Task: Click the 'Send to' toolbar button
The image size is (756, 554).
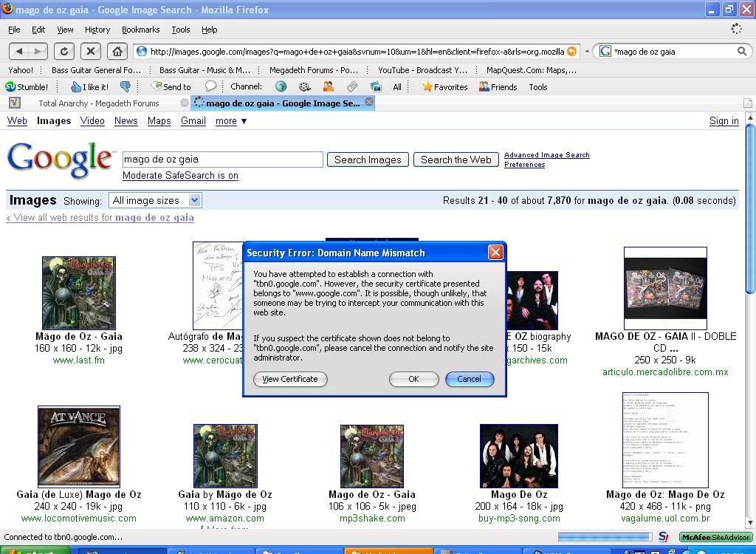Action: tap(171, 87)
